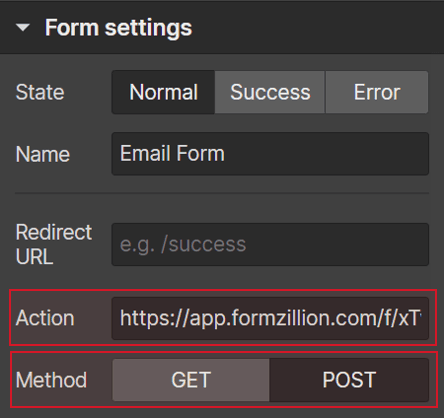
Task: Select the Redirect URL label
Action: click(54, 244)
